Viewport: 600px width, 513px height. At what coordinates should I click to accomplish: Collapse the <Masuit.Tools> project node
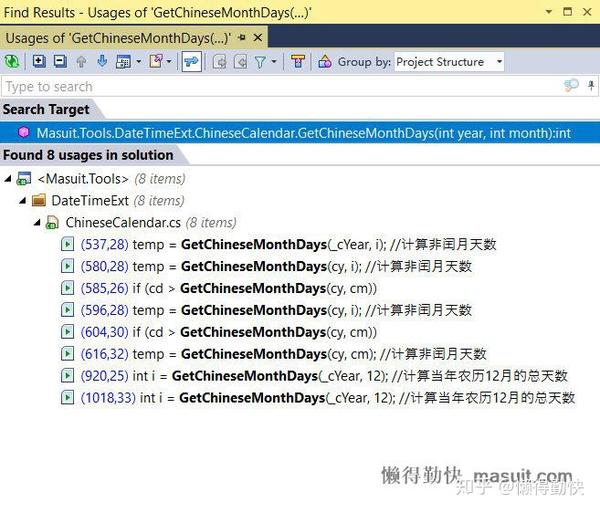8,179
